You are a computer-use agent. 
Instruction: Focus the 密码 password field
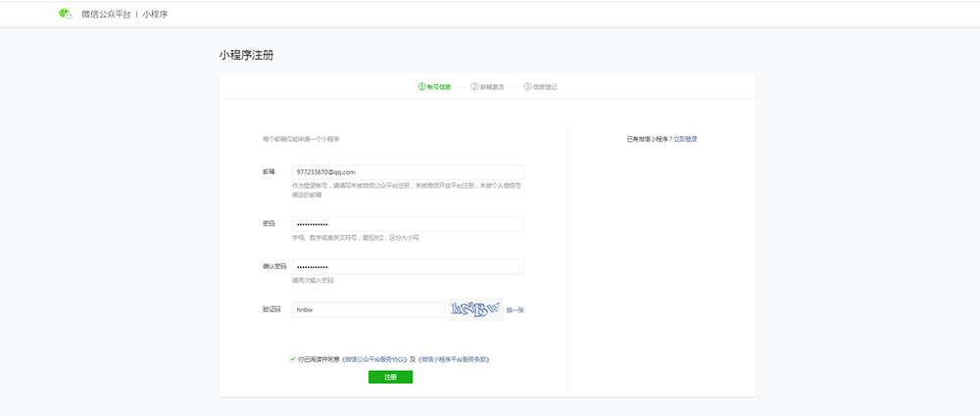click(x=407, y=224)
